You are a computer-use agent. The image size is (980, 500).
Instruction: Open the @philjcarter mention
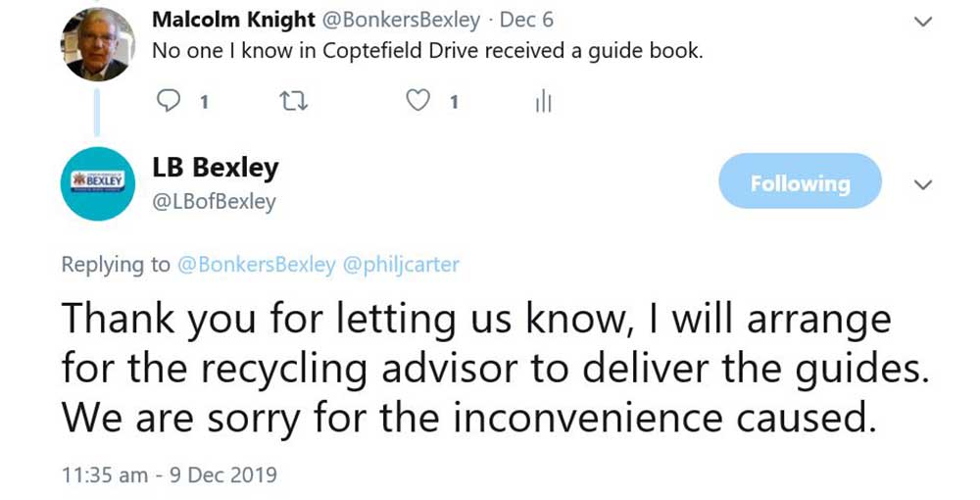[x=400, y=265]
